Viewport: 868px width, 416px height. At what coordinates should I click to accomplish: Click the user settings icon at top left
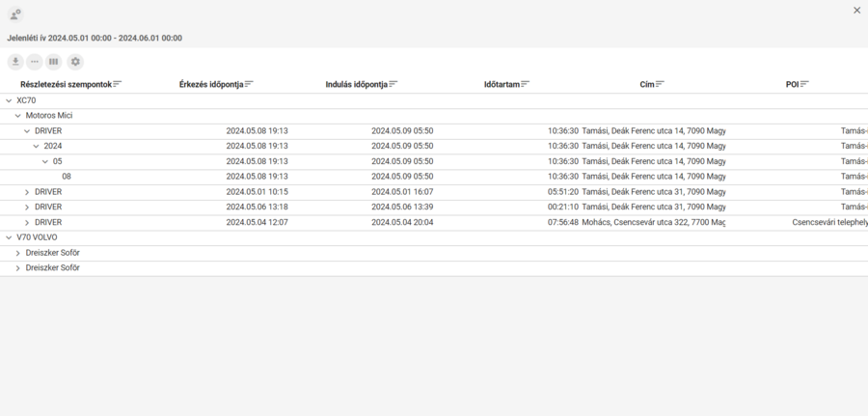(x=15, y=14)
